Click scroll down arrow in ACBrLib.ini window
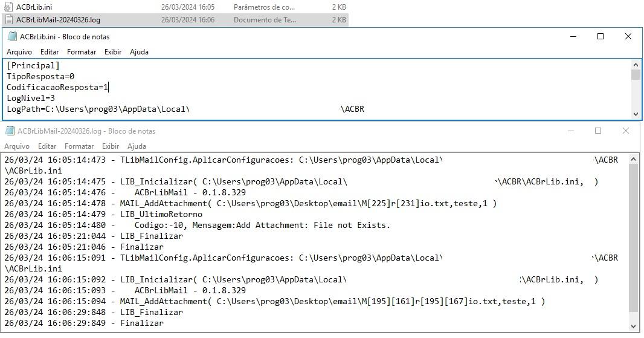 pos(636,114)
